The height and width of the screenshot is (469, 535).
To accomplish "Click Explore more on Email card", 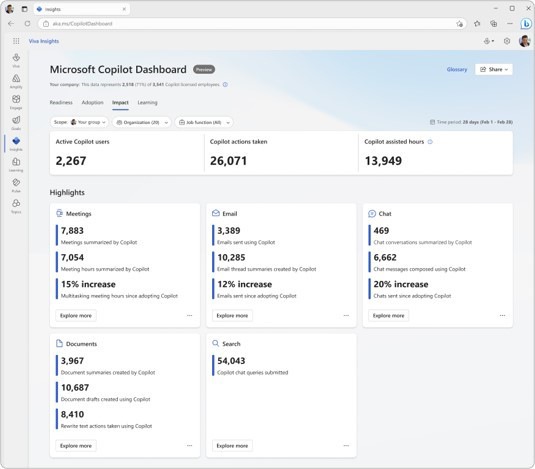I will 232,316.
